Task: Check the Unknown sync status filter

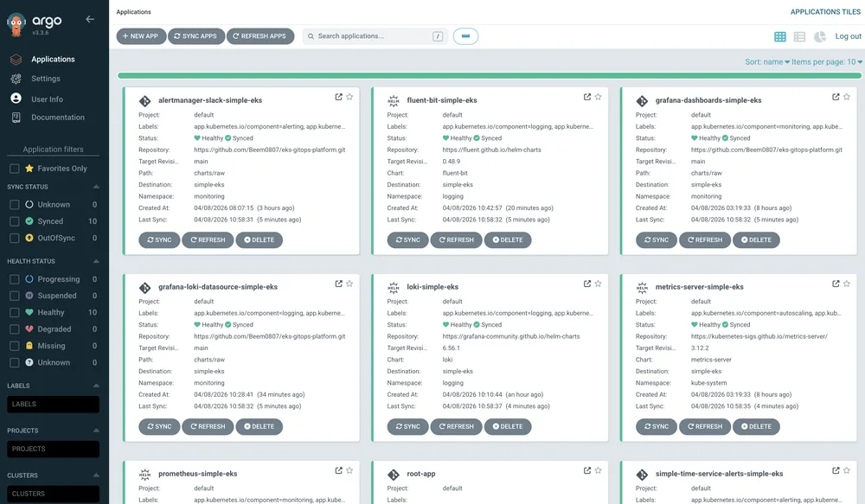Action: (15, 205)
